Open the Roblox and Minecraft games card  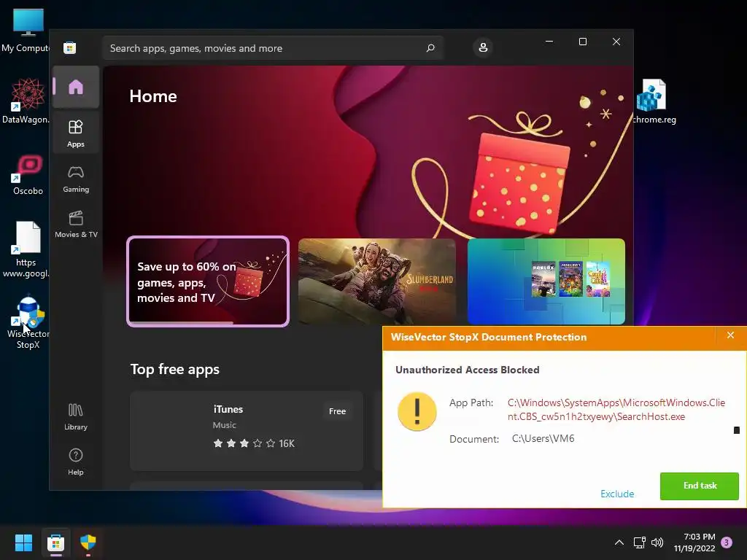coord(546,281)
